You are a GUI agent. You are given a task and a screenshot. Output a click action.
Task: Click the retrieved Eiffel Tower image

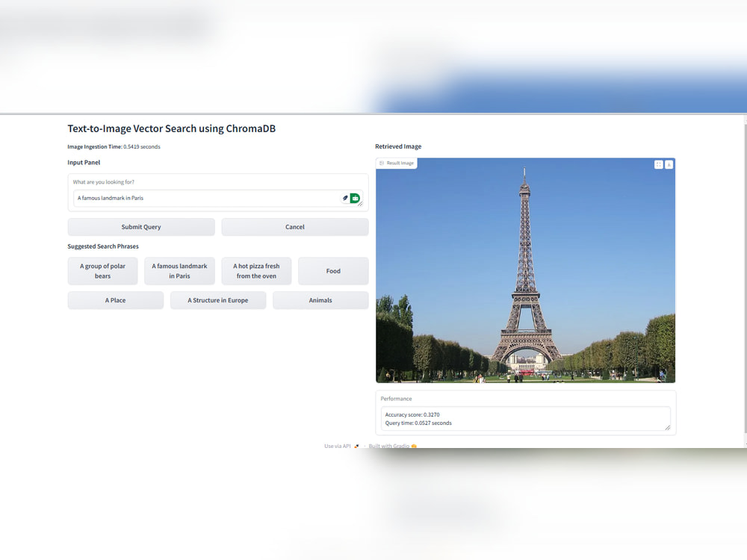pyautogui.click(x=525, y=270)
